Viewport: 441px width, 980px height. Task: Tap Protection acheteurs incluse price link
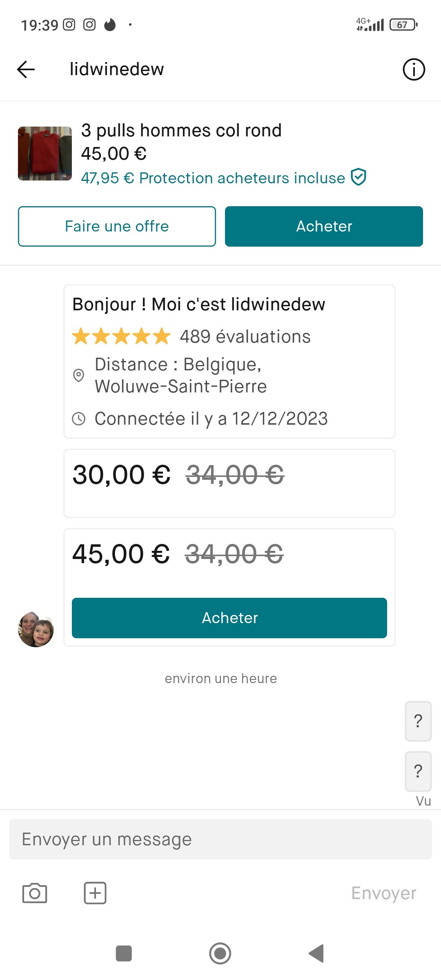213,178
